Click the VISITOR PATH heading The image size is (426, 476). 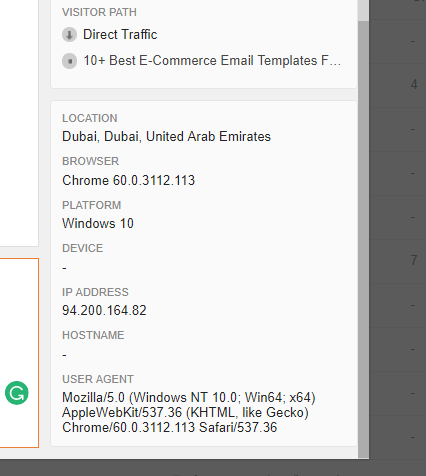click(x=99, y=12)
